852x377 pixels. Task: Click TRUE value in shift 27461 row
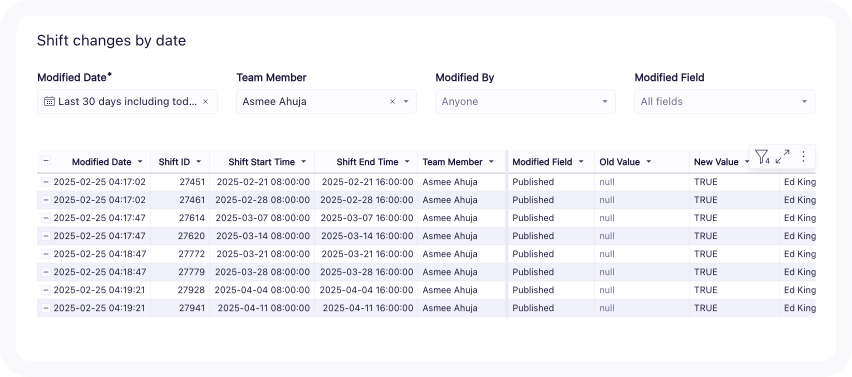734,200
